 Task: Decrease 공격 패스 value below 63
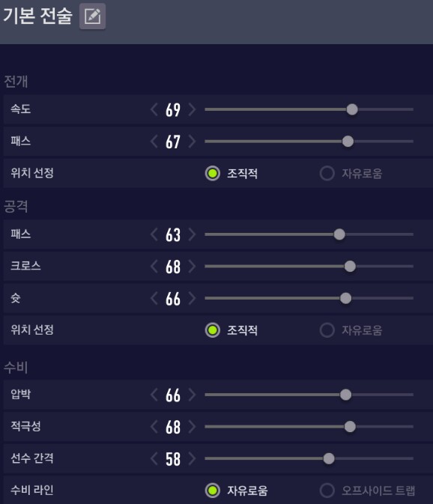click(154, 234)
